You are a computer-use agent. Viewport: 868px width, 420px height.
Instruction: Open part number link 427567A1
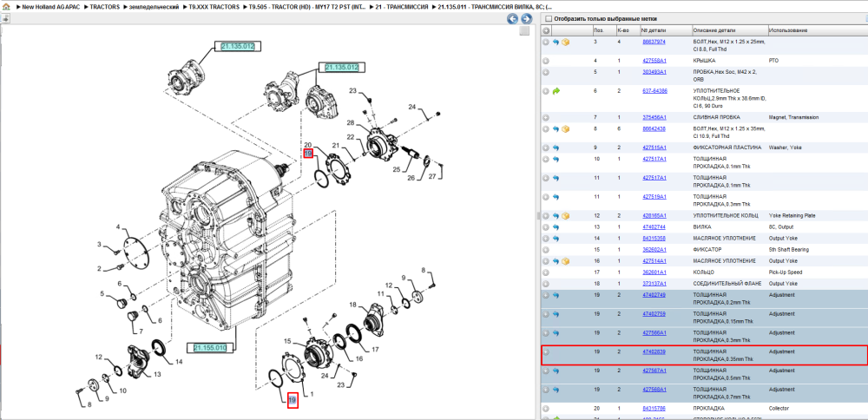(654, 371)
